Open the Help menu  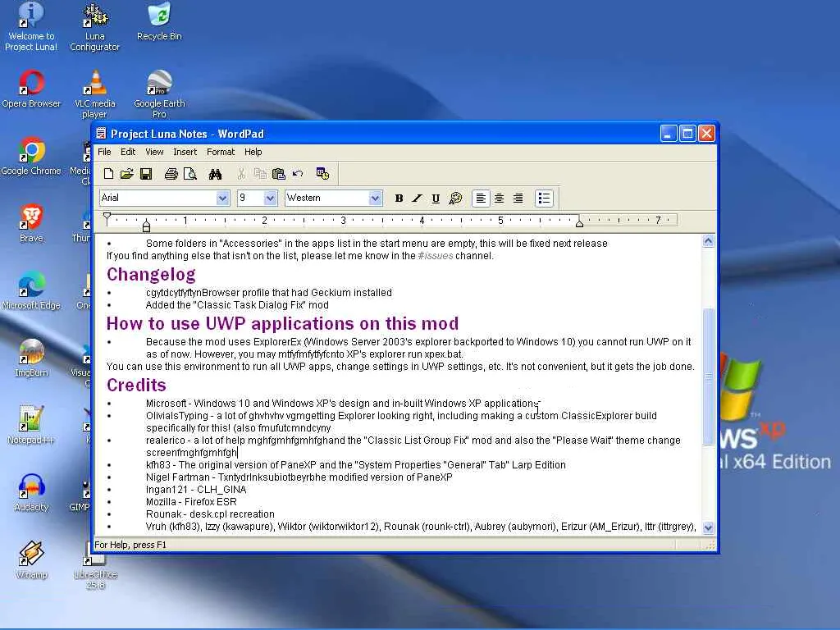coord(253,152)
